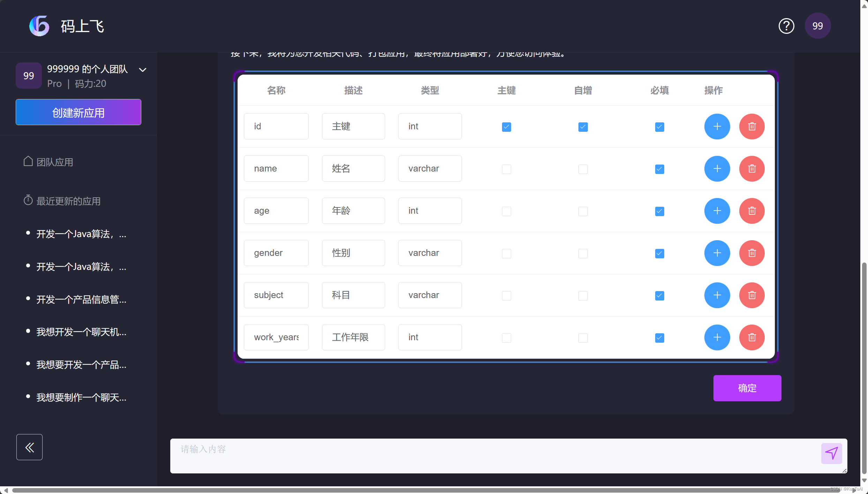Add a row after the gender field
868x494 pixels.
(717, 253)
